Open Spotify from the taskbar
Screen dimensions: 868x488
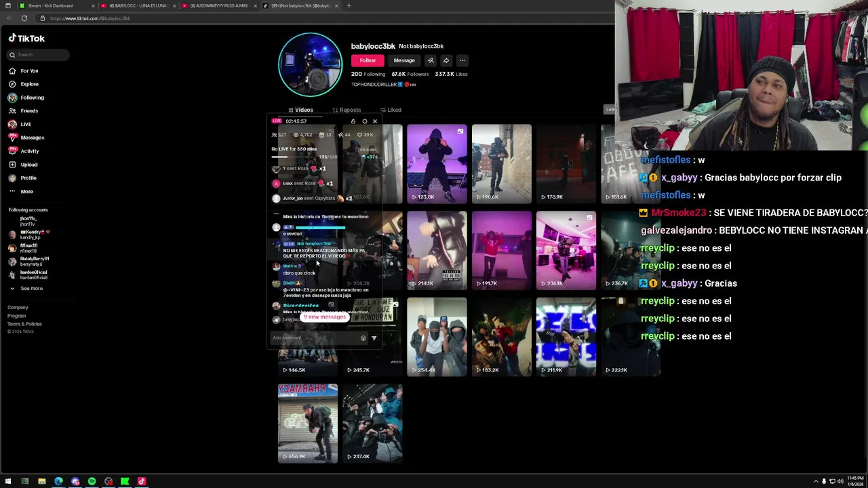[x=92, y=481]
